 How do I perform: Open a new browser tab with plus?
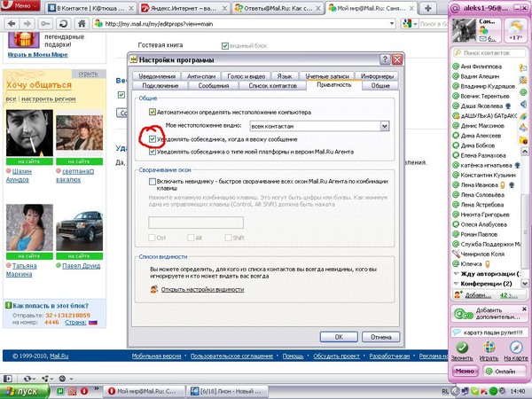[x=428, y=8]
